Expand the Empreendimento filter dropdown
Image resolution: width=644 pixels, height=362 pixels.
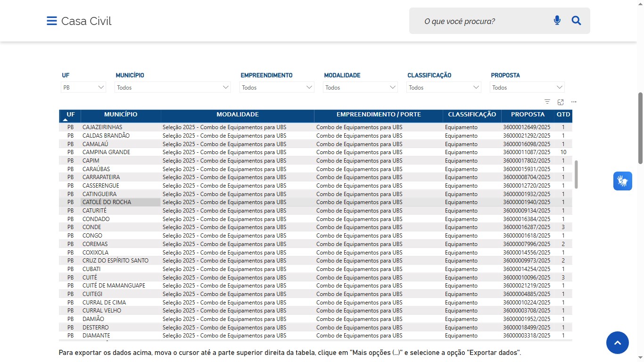tap(277, 87)
